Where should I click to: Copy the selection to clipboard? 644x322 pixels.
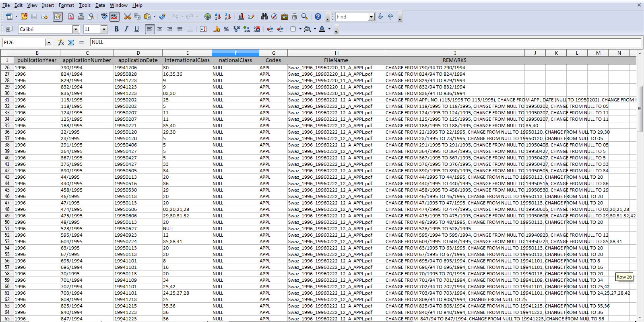(137, 17)
